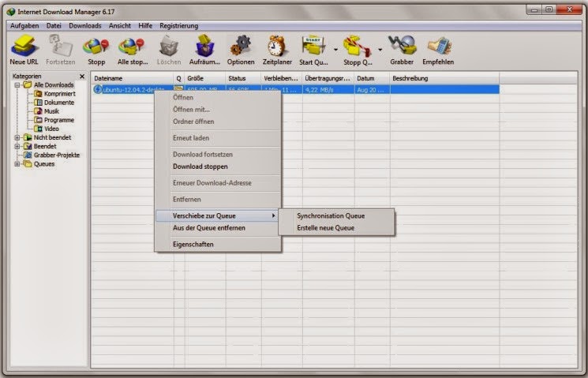Image resolution: width=588 pixels, height=378 pixels.
Task: Open the Start Queue dropdown arrow
Action: tap(335, 49)
